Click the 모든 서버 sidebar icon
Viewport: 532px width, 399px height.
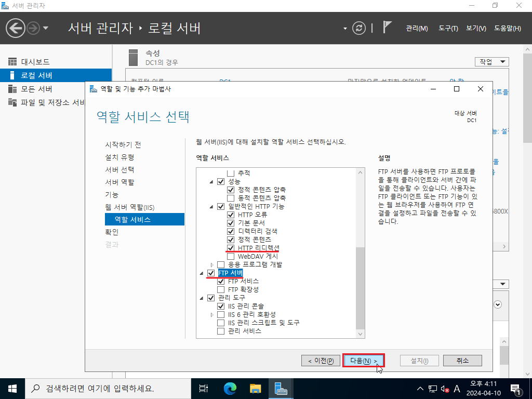click(x=12, y=89)
